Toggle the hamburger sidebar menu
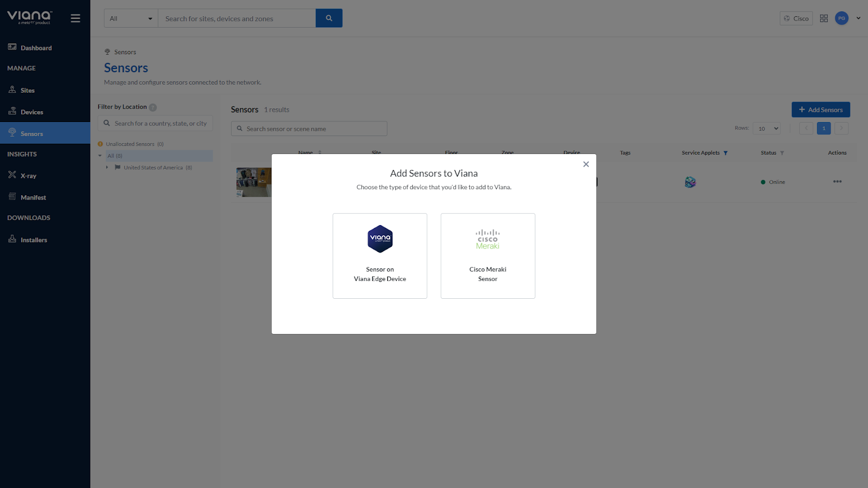 tap(75, 18)
